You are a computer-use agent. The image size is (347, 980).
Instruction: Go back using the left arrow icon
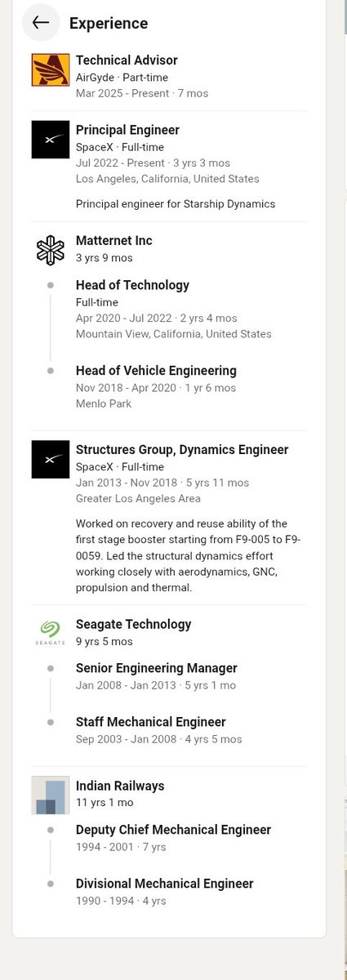click(x=41, y=23)
